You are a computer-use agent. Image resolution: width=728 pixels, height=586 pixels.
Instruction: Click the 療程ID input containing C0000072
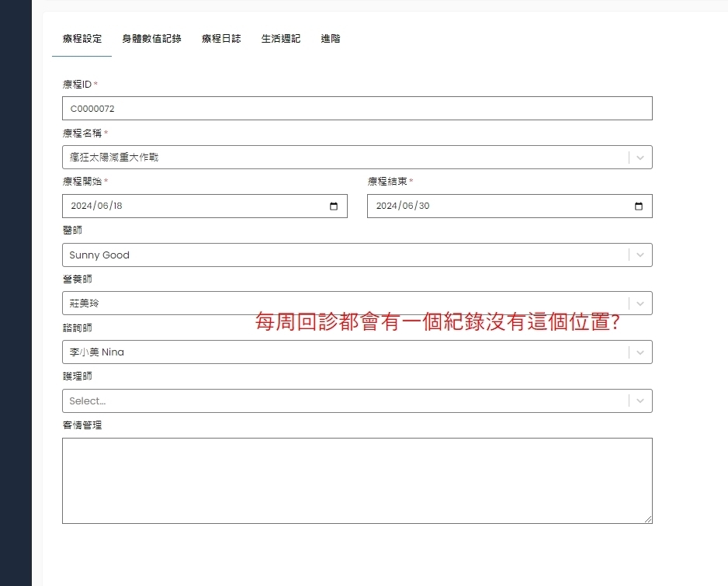pyautogui.click(x=357, y=109)
